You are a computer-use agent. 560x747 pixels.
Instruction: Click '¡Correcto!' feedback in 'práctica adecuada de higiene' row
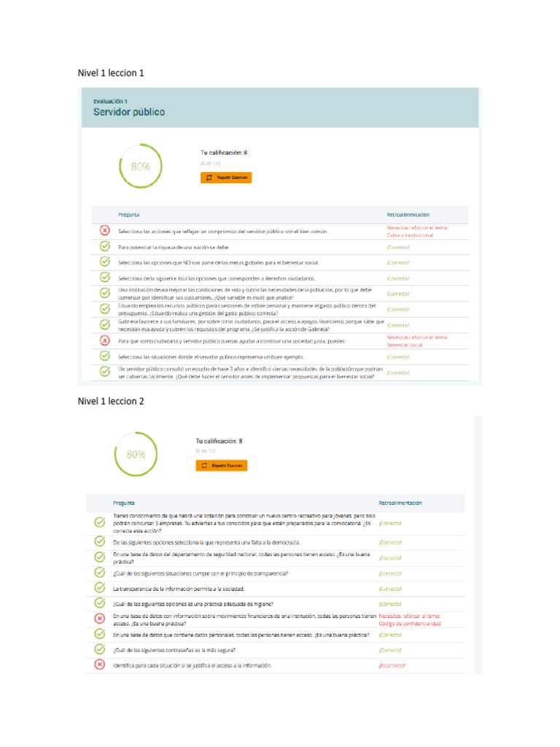pos(390,604)
